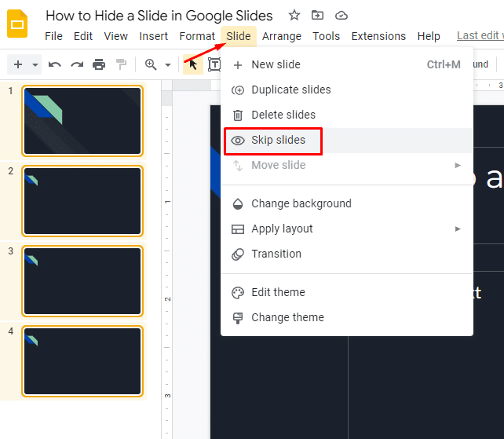Viewport: 504px width, 439px height.
Task: Expand the Move slide submenu arrow
Action: (x=458, y=165)
